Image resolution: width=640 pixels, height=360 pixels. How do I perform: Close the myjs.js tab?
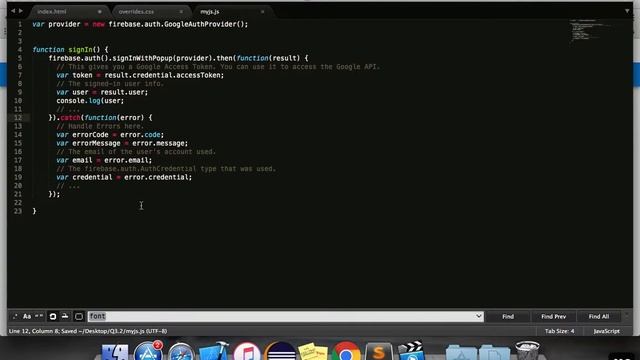[x=262, y=12]
